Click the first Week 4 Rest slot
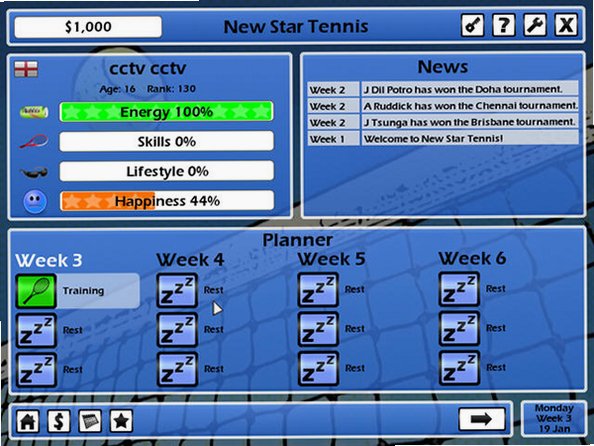This screenshot has height=446, width=594. coord(177,290)
